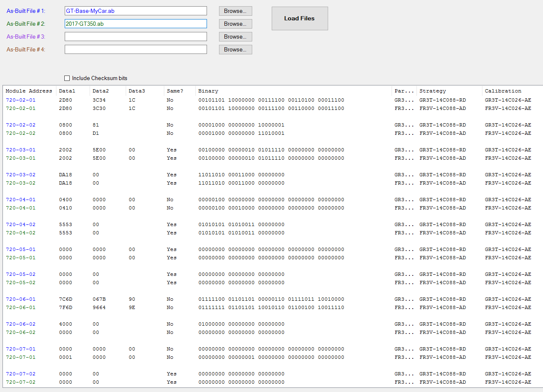Sort by the Module Address column header
This screenshot has height=392, width=543.
(29, 91)
